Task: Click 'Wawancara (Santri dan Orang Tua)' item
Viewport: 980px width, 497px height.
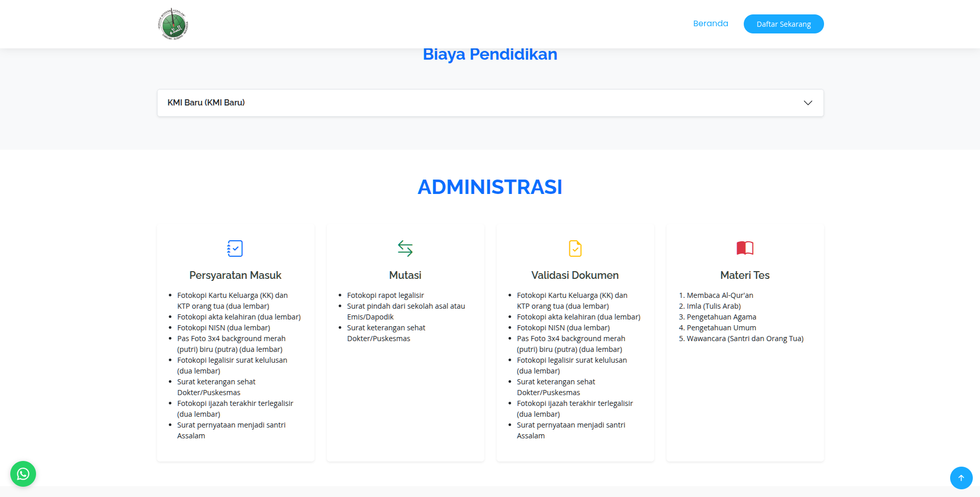Action: [745, 339]
